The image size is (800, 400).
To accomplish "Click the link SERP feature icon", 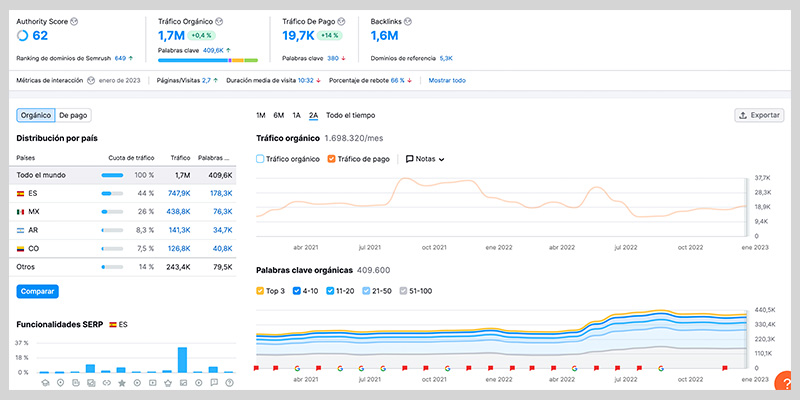I will [x=106, y=383].
